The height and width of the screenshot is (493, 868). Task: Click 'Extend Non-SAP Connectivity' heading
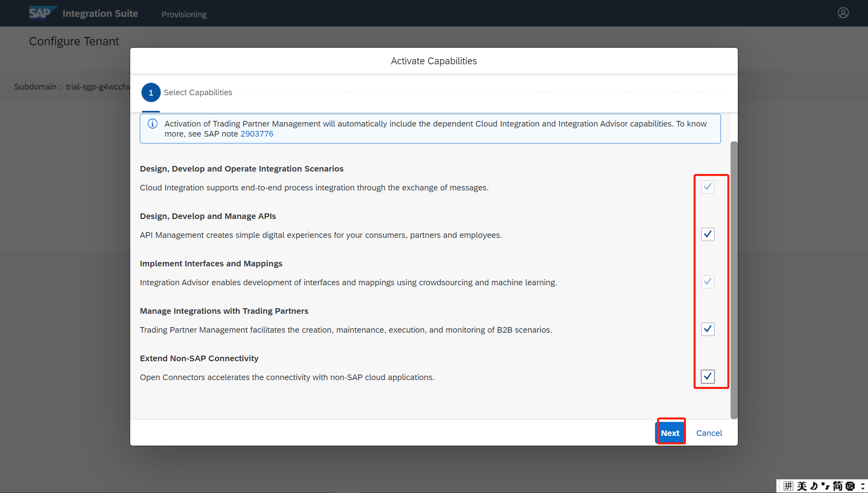coord(199,358)
